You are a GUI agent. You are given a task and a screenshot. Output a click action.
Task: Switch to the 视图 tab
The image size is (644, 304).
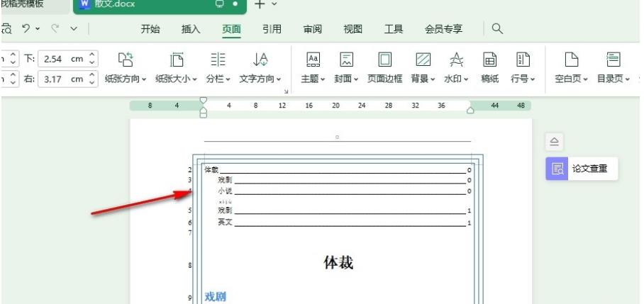[352, 29]
